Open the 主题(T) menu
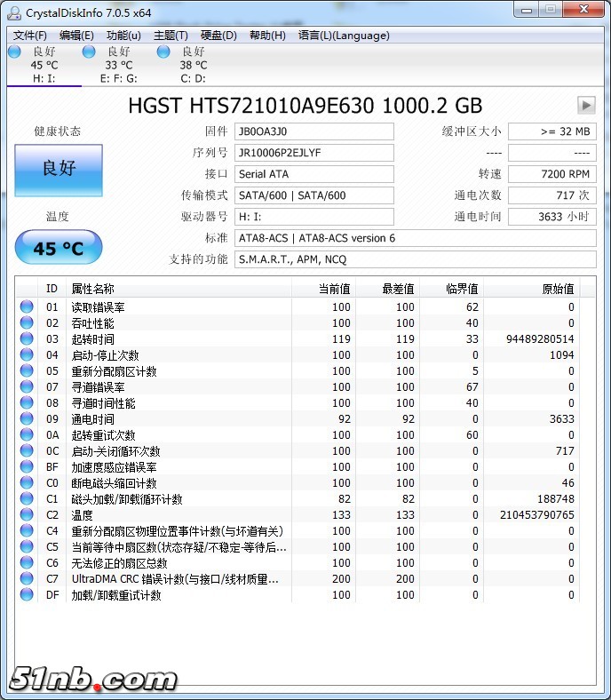The height and width of the screenshot is (700, 611). pos(171,36)
